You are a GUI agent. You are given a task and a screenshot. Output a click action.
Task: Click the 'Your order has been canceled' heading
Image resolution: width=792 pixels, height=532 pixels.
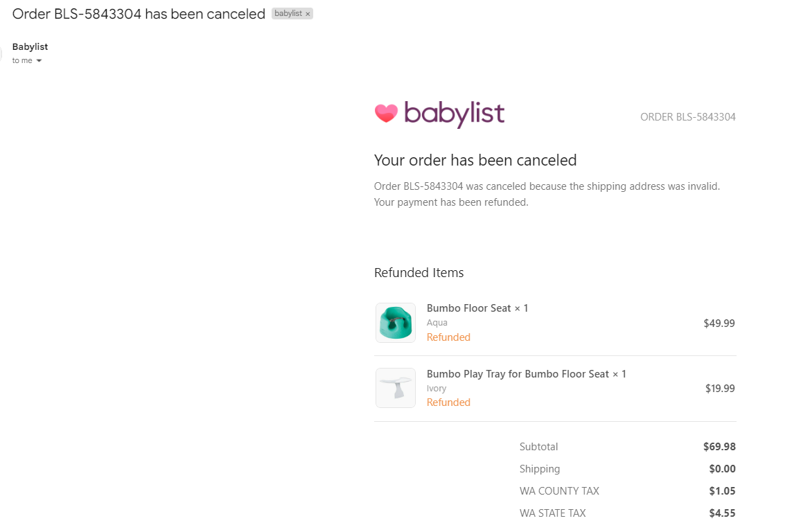coord(475,160)
